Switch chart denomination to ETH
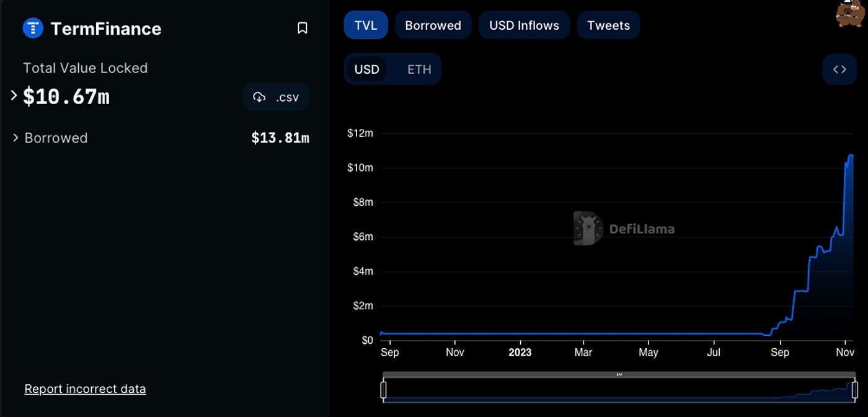This screenshot has height=417, width=868. (419, 69)
